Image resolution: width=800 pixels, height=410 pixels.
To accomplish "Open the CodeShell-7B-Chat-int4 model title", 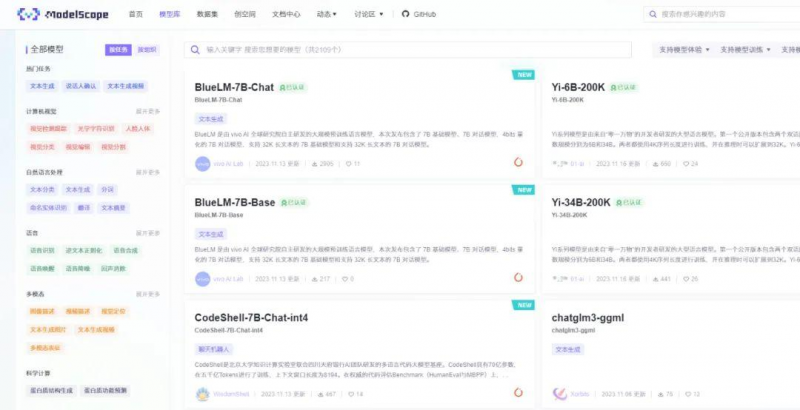I will click(251, 318).
